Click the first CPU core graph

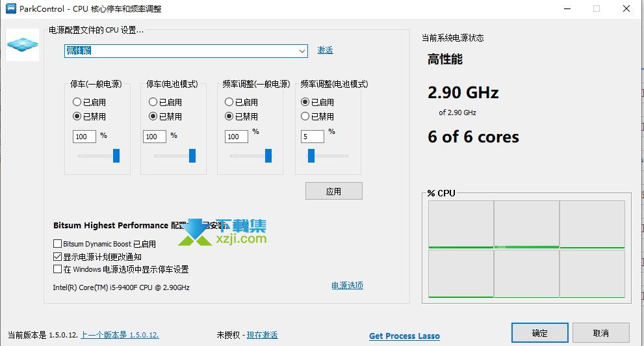pos(461,224)
